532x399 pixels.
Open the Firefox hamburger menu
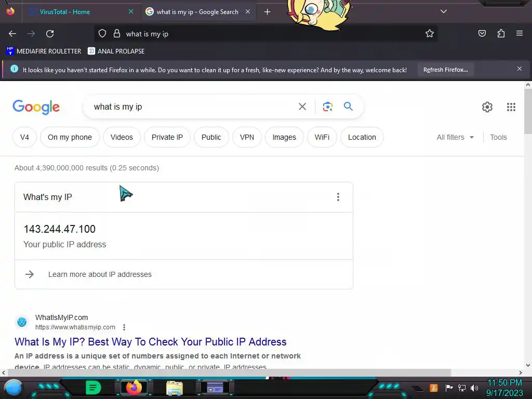coord(520,33)
